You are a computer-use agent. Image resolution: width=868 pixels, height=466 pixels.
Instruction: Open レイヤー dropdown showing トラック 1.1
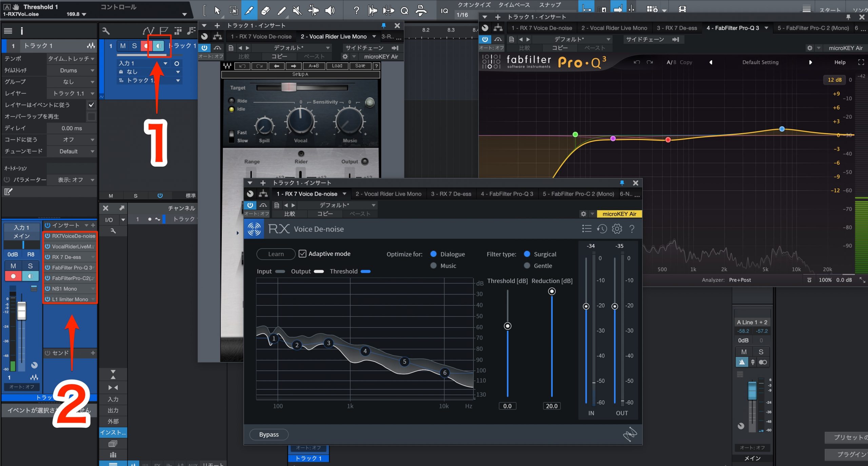[x=72, y=94]
